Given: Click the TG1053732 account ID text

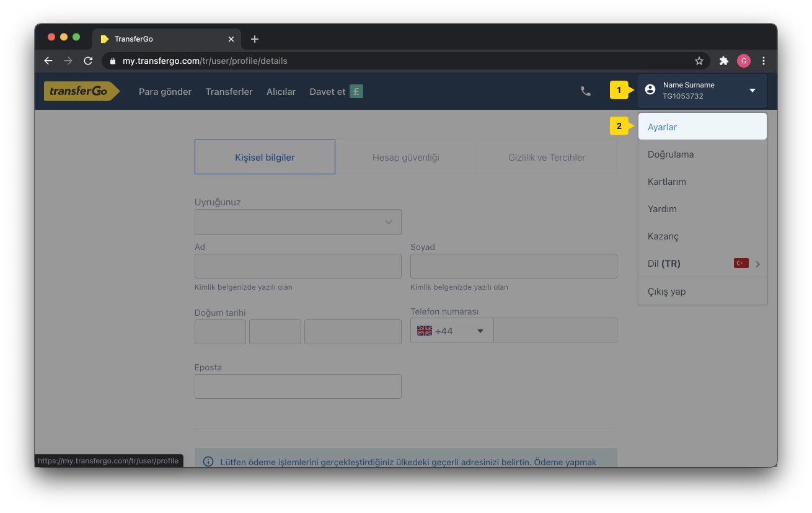Looking at the screenshot, I should (x=683, y=96).
